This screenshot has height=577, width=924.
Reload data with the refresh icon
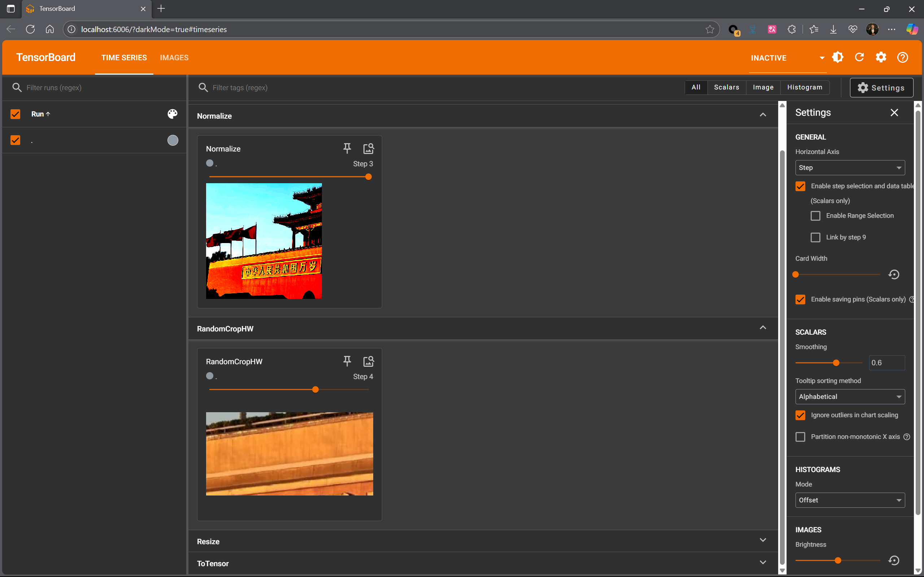click(859, 57)
